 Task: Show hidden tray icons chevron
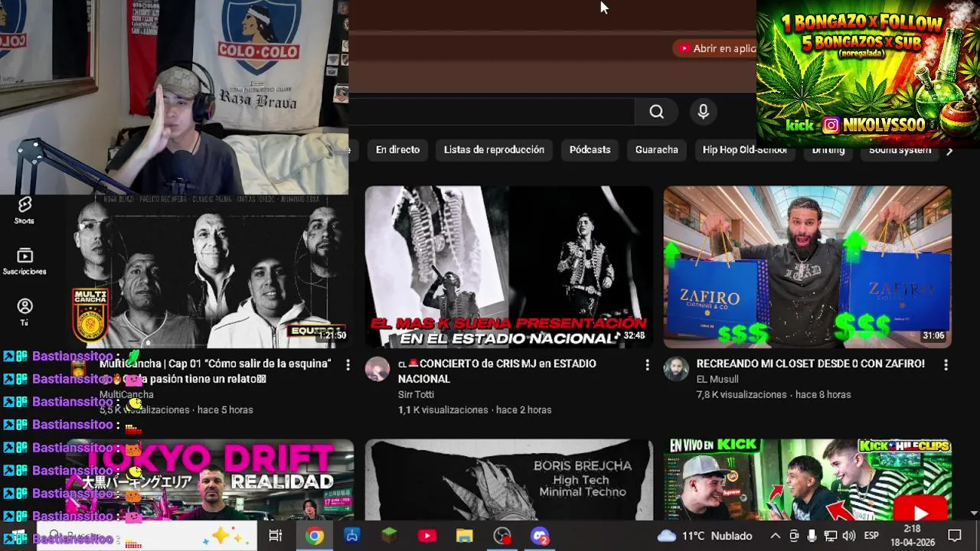(775, 536)
